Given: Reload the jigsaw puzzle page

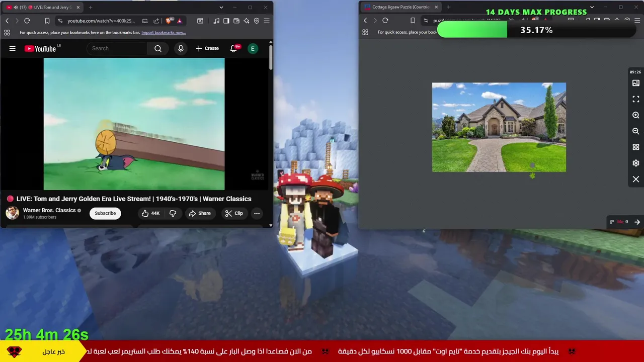Looking at the screenshot, I should [x=385, y=21].
